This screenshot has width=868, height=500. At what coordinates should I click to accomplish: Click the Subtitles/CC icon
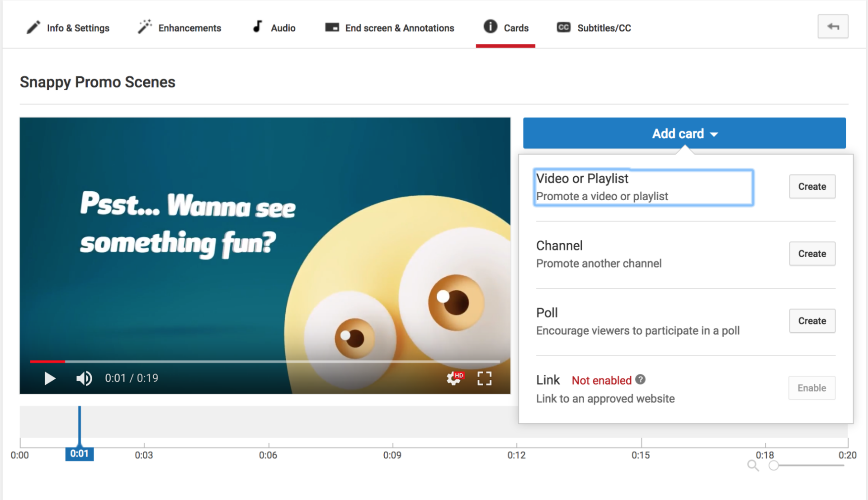coord(563,27)
